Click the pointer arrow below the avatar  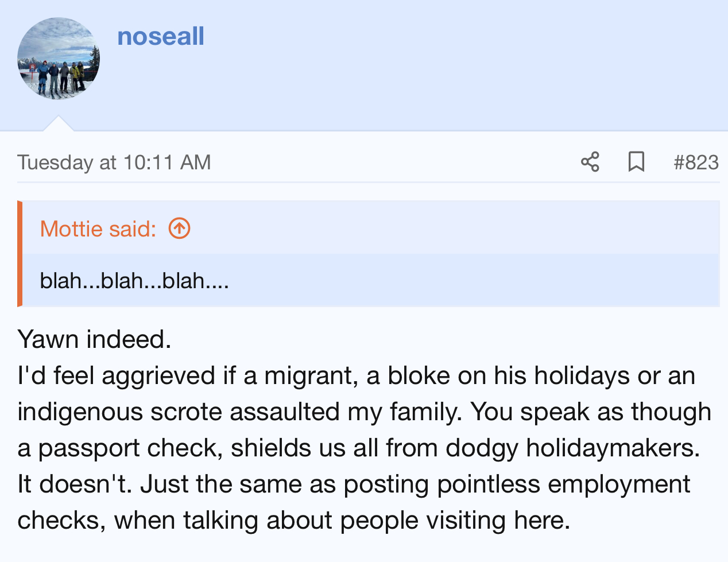tap(58, 124)
